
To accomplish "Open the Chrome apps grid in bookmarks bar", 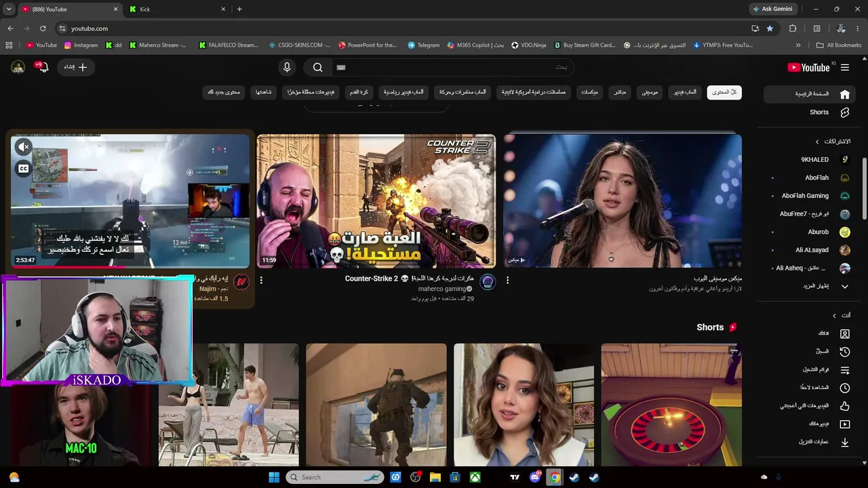I will coord(9,45).
